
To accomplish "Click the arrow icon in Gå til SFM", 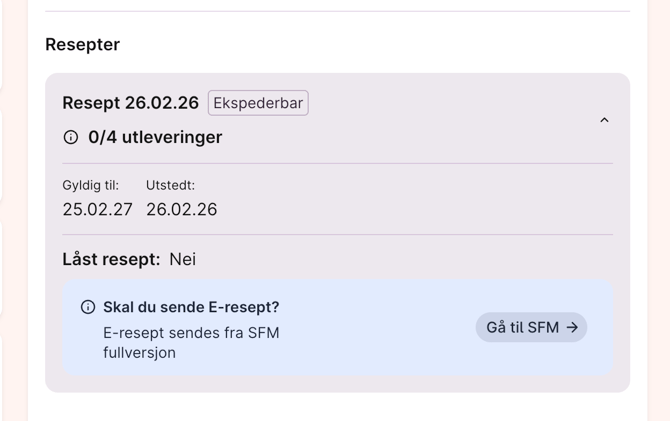I will (x=572, y=327).
